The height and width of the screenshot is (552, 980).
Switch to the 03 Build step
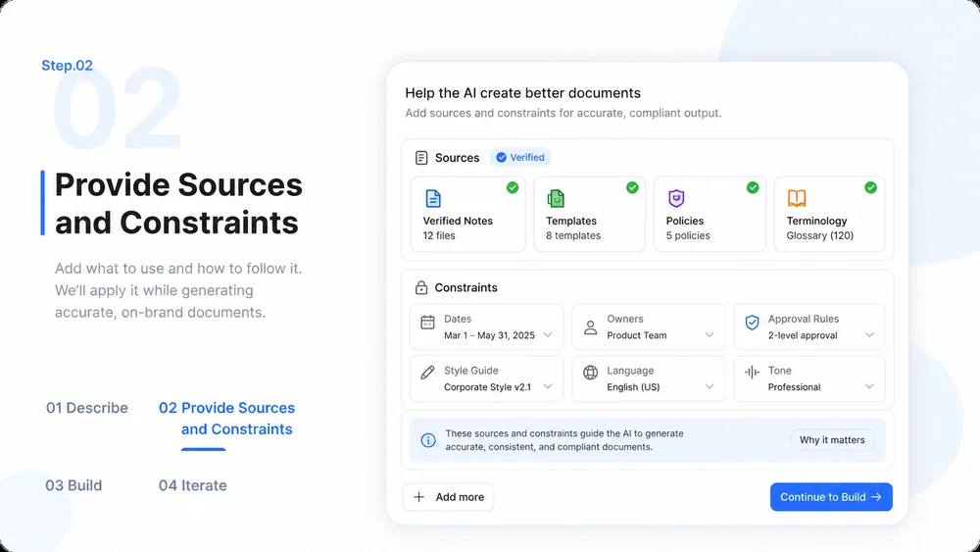pyautogui.click(x=73, y=485)
